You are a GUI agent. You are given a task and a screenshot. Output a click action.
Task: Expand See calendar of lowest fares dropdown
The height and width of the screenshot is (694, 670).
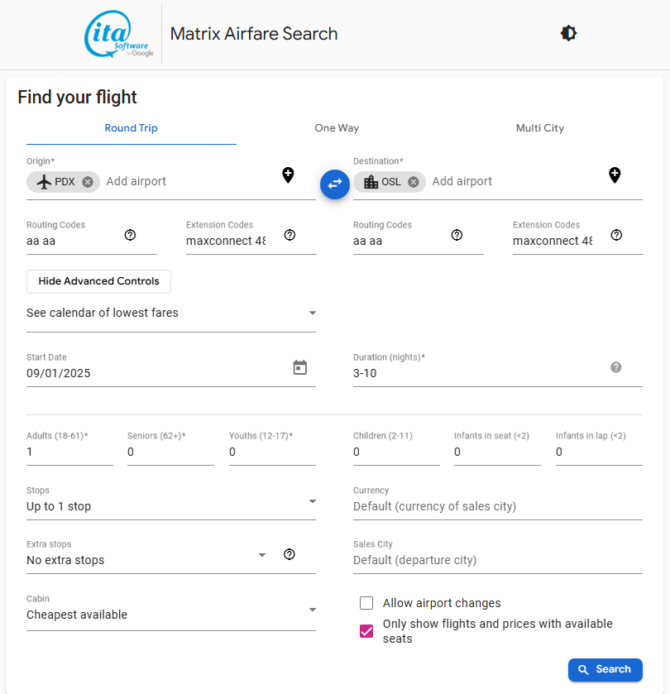[171, 313]
